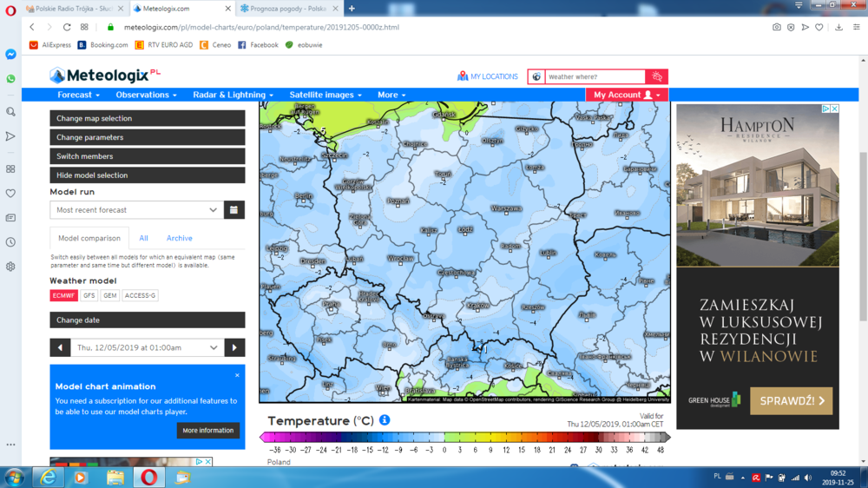Open settings gear icon in sidebar
Viewport: 868px width, 488px height.
(10, 267)
